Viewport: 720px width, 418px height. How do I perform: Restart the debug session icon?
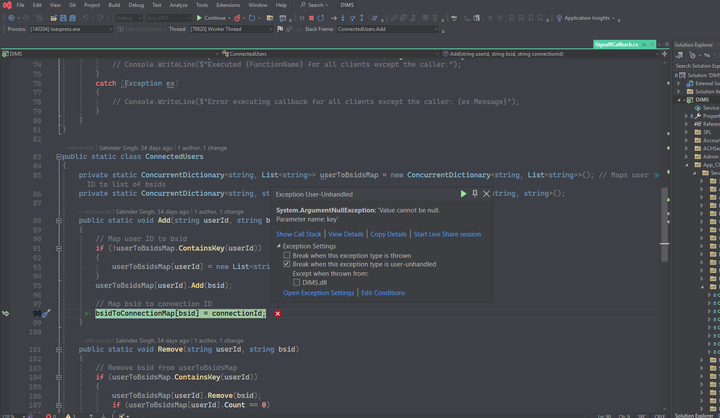[x=321, y=18]
